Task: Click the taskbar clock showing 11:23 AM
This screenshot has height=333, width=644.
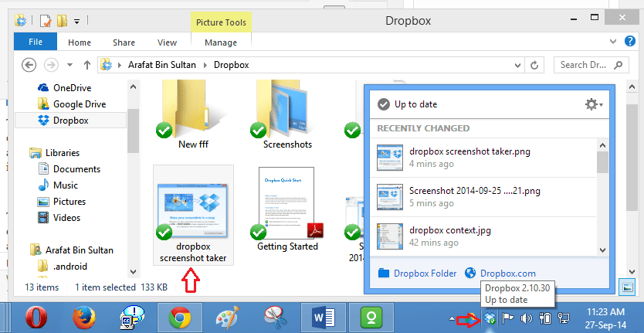Action: tap(605, 318)
